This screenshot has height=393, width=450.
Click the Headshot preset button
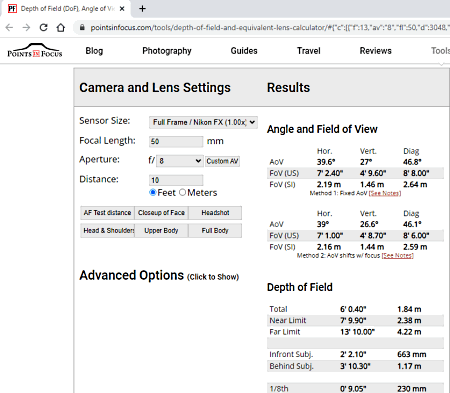tap(215, 213)
